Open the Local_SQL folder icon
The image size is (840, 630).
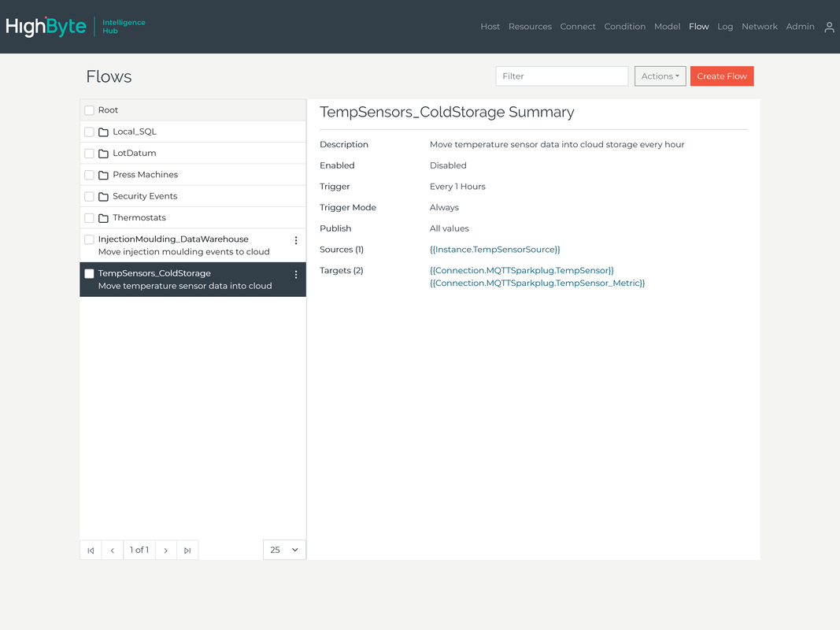[x=103, y=131]
